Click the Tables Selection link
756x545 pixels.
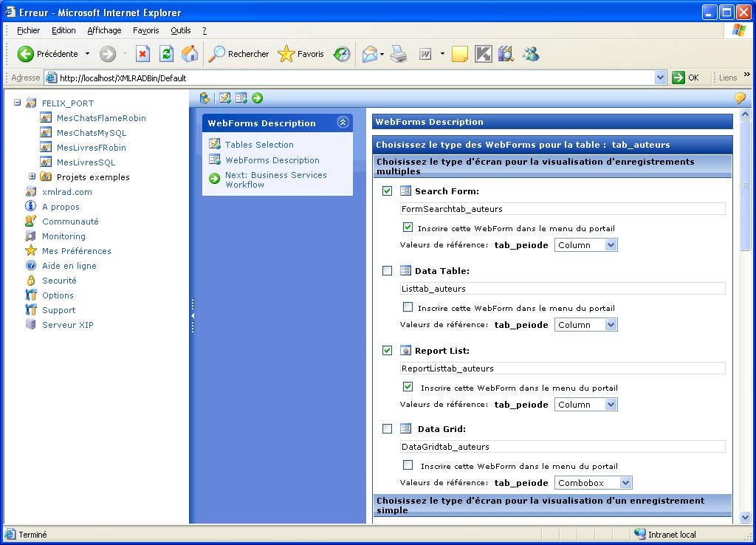[259, 145]
